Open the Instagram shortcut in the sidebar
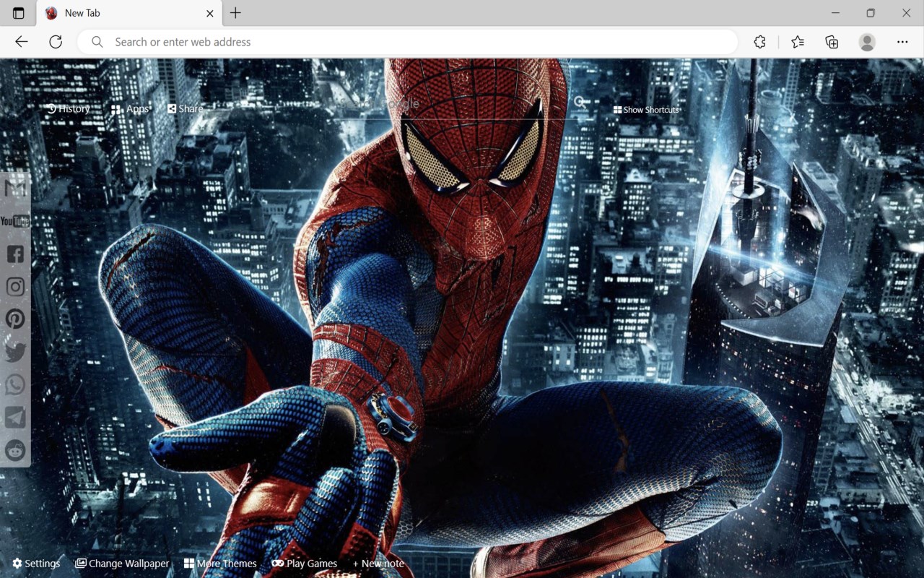The height and width of the screenshot is (578, 924). (15, 287)
